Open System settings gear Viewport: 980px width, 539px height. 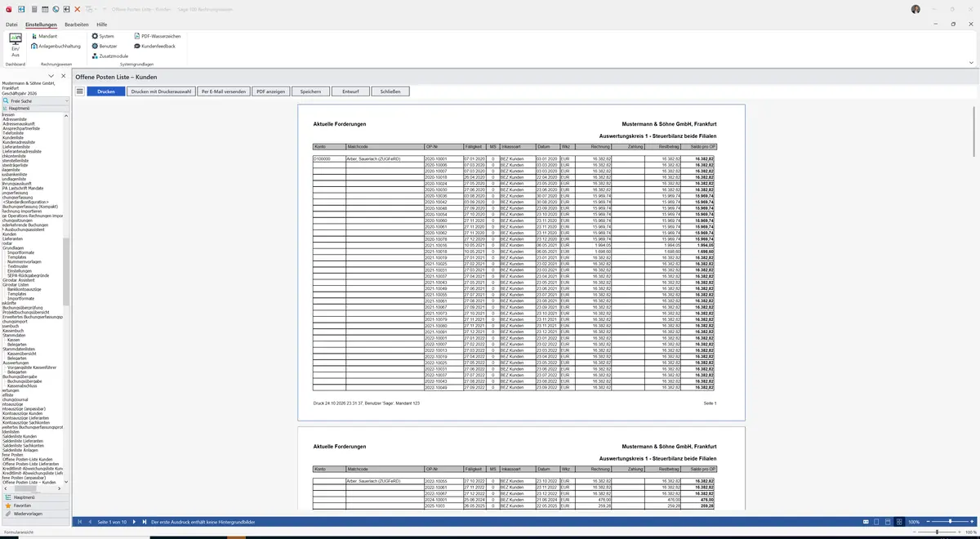pyautogui.click(x=103, y=37)
